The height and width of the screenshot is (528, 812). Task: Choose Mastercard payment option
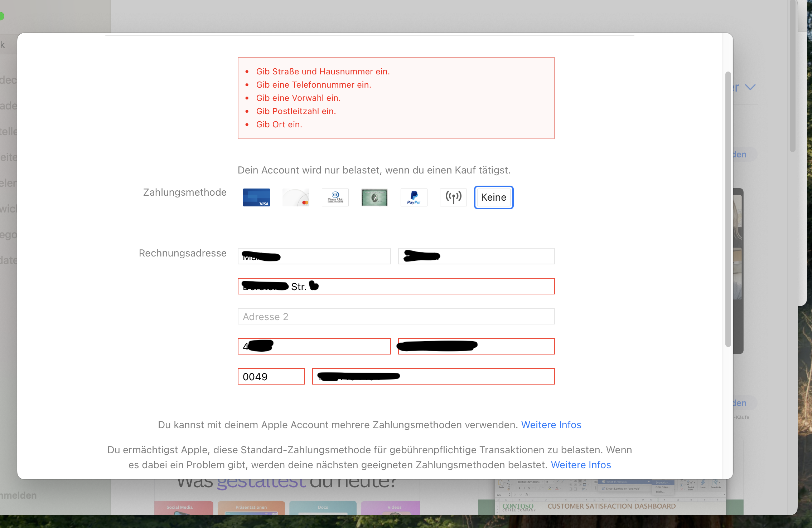pos(296,197)
